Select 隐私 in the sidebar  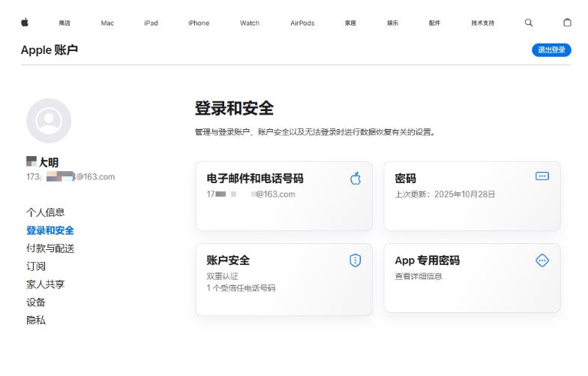point(36,320)
